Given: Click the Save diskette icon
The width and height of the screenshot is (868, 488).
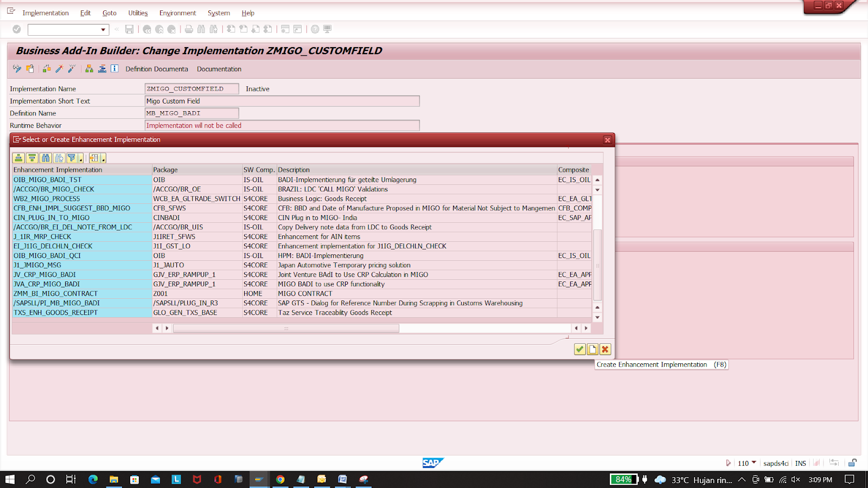Looking at the screenshot, I should 129,29.
